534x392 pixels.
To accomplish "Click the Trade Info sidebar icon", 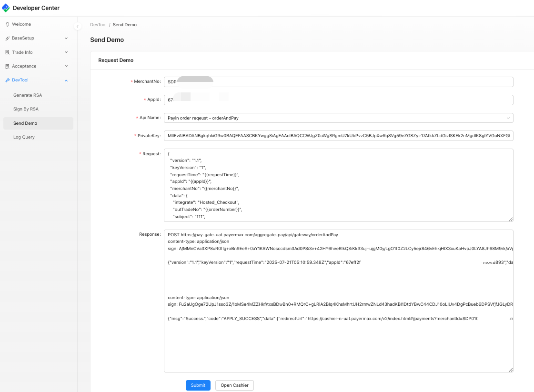I will pyautogui.click(x=8, y=52).
